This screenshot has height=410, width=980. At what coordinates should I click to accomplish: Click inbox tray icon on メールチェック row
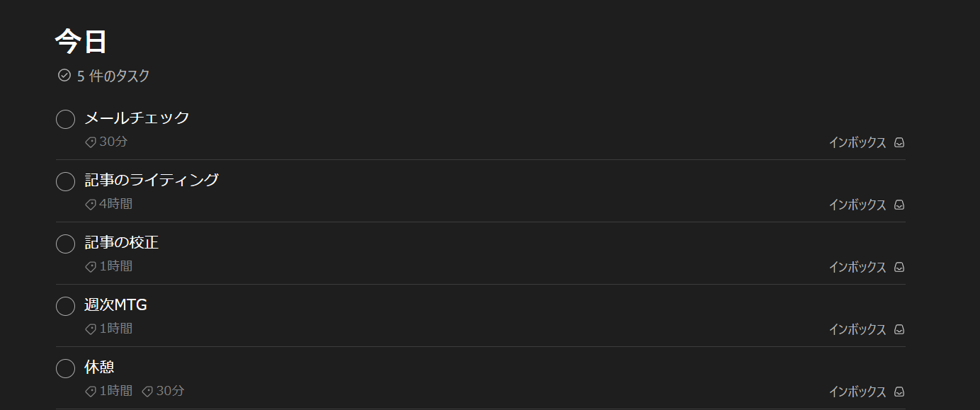[899, 142]
